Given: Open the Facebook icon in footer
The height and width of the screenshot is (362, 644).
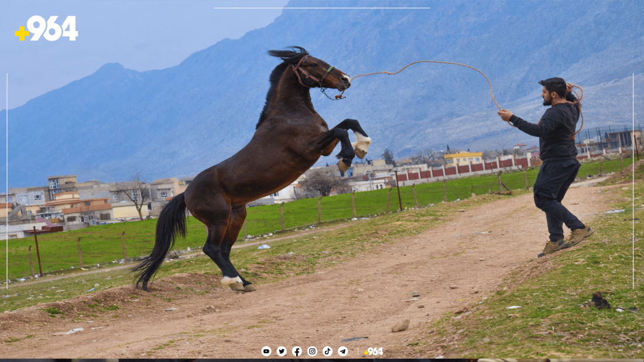Looking at the screenshot, I should [297, 351].
